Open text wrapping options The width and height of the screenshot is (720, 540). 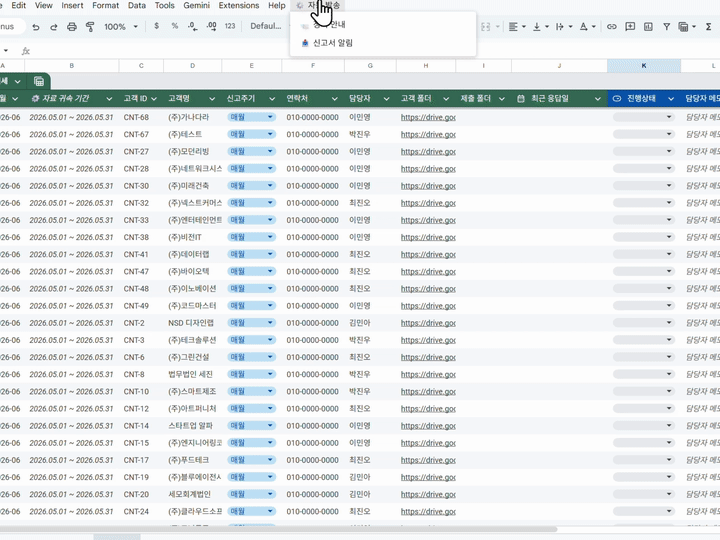(x=564, y=27)
